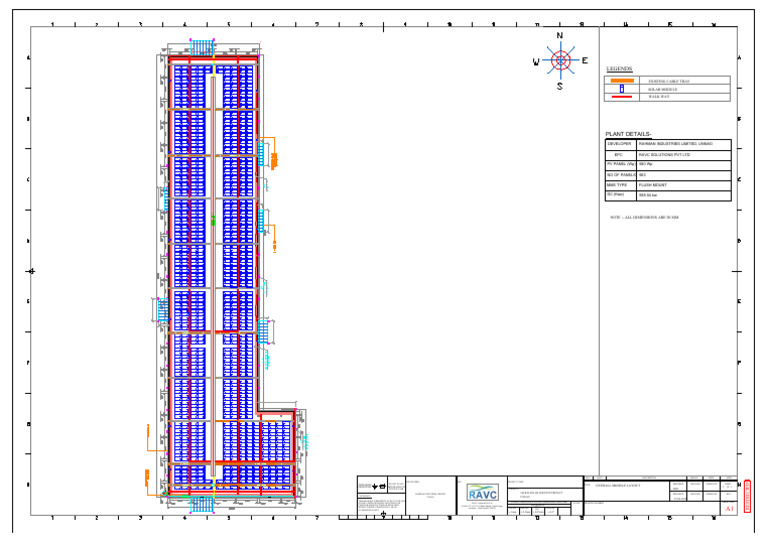Click the N letter on the compass
This screenshot has width=768, height=542.
tap(560, 36)
